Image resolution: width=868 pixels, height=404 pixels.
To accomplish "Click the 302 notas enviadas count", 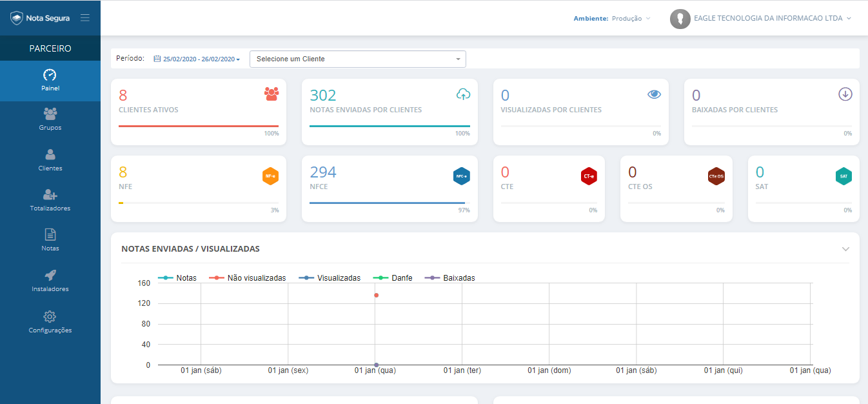I will click(323, 96).
